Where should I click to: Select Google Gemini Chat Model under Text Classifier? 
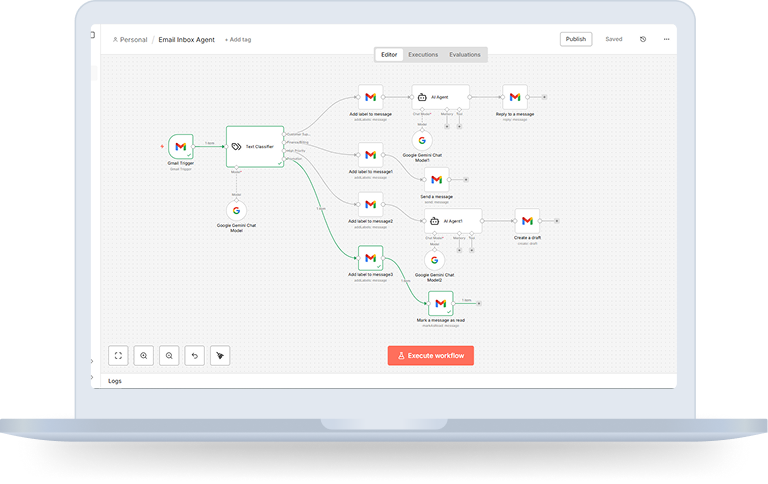237,210
